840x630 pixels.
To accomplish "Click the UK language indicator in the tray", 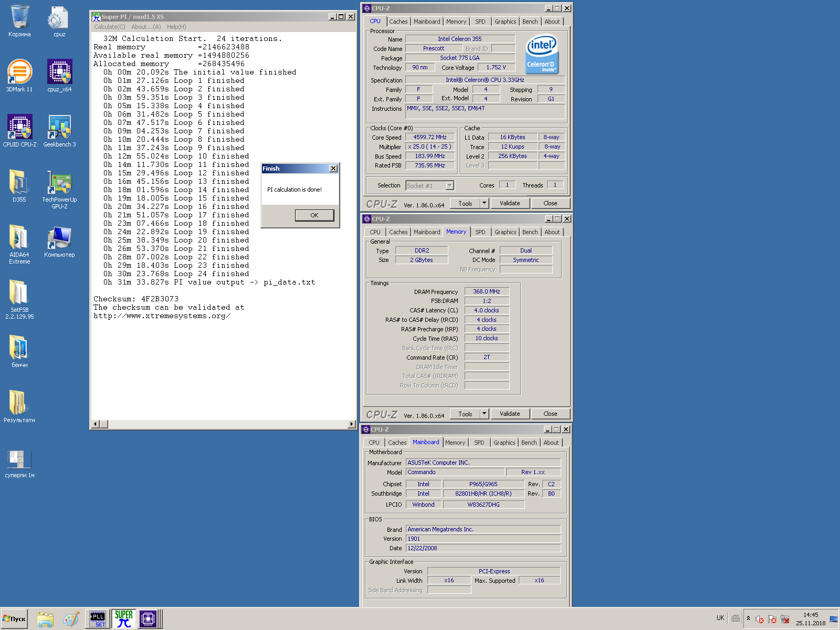I will click(x=720, y=618).
